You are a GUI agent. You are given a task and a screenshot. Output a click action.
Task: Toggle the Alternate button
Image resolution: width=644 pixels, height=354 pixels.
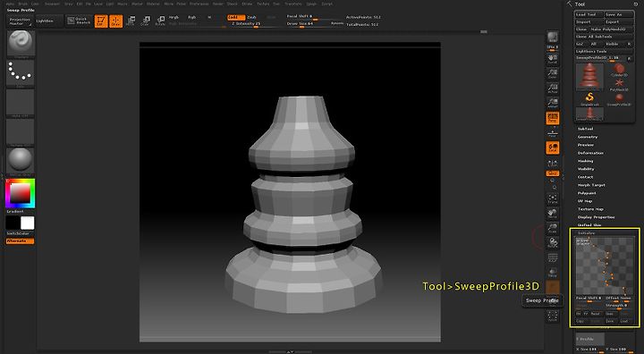(x=20, y=241)
